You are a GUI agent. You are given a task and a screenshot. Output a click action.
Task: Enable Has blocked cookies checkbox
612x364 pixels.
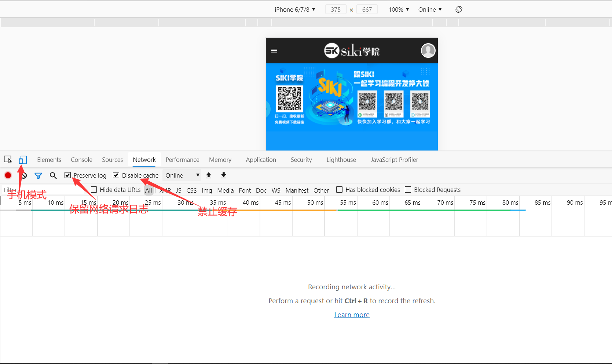click(340, 189)
